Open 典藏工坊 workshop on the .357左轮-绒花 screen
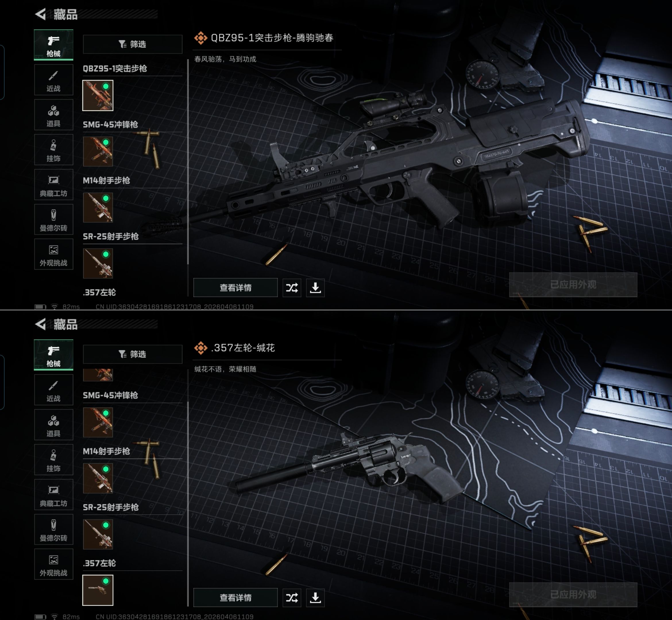 pyautogui.click(x=54, y=495)
